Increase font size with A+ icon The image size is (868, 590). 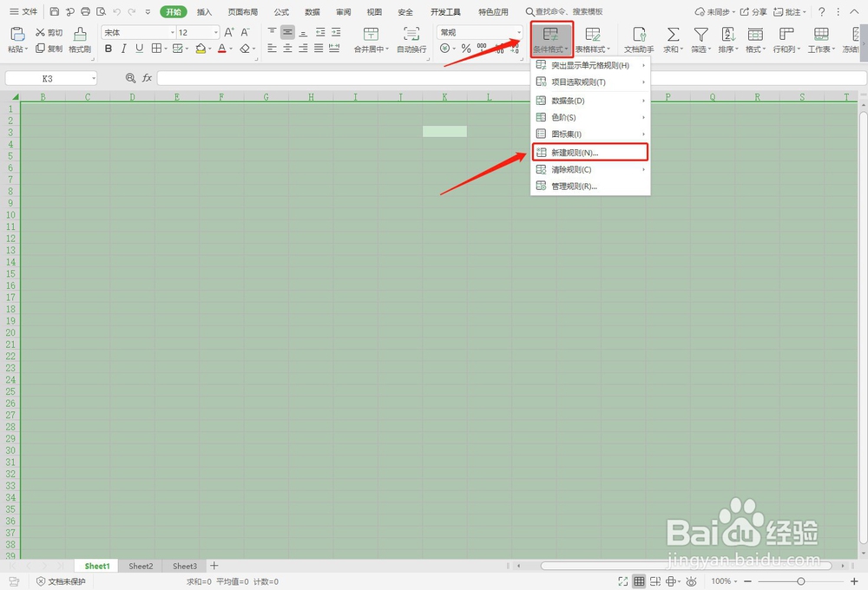tap(229, 33)
